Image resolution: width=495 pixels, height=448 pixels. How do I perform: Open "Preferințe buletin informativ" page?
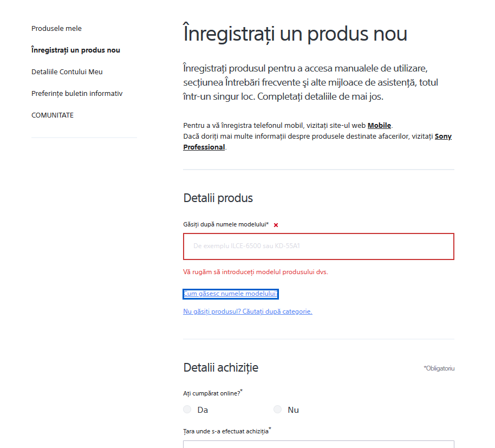point(77,93)
